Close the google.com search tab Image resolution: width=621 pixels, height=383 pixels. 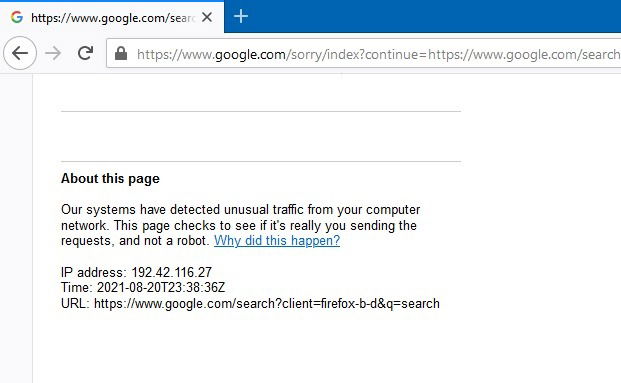[207, 17]
